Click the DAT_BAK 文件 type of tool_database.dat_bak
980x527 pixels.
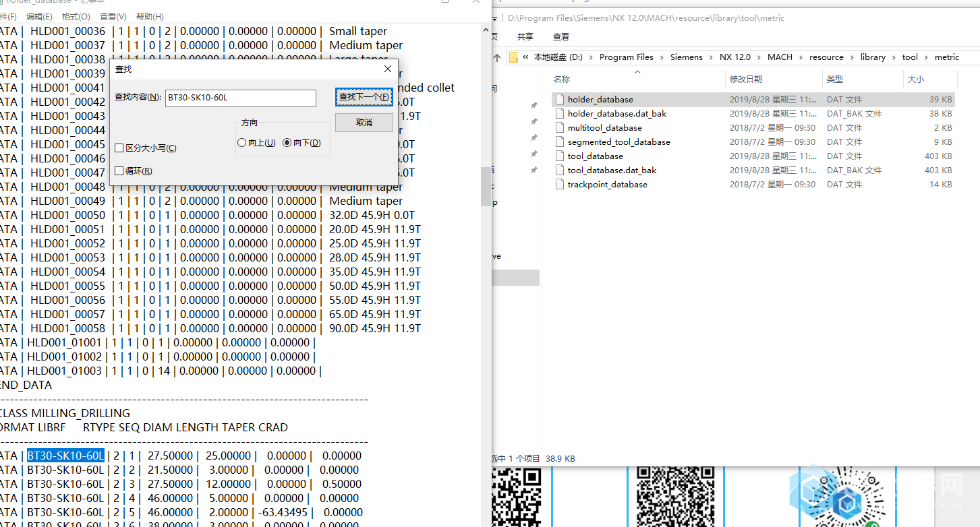click(x=854, y=170)
